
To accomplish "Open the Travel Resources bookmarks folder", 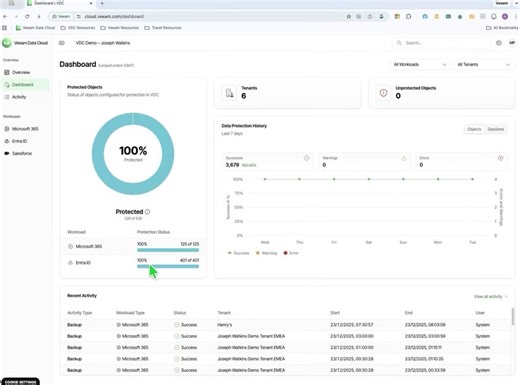I will [163, 28].
